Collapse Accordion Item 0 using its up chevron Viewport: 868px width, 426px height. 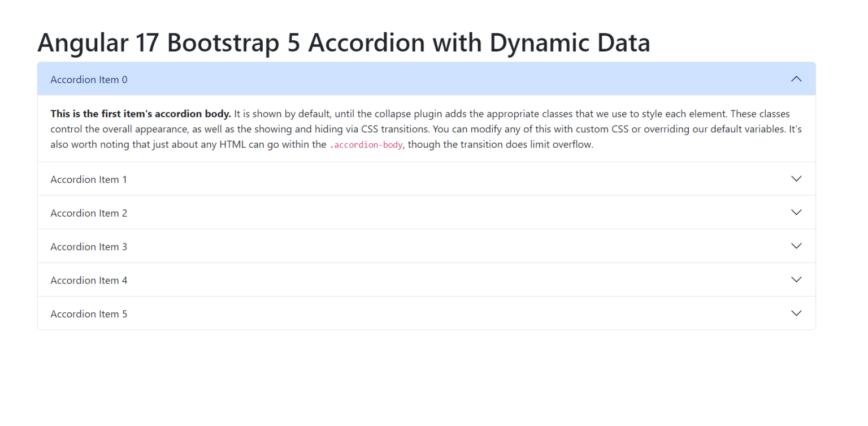(796, 79)
